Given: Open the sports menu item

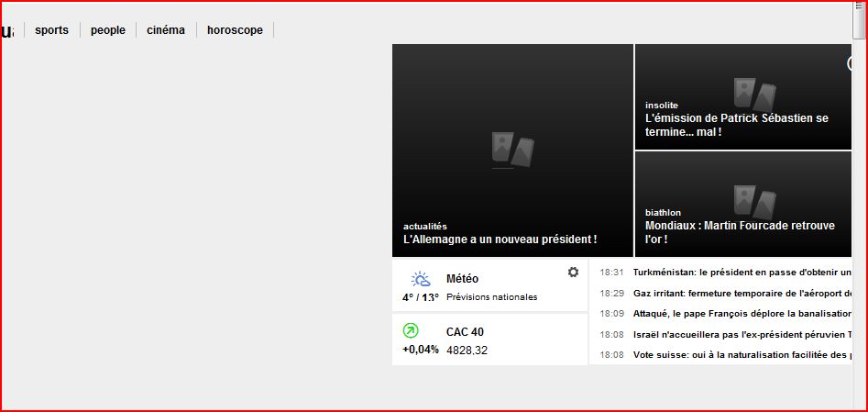Looking at the screenshot, I should tap(51, 30).
